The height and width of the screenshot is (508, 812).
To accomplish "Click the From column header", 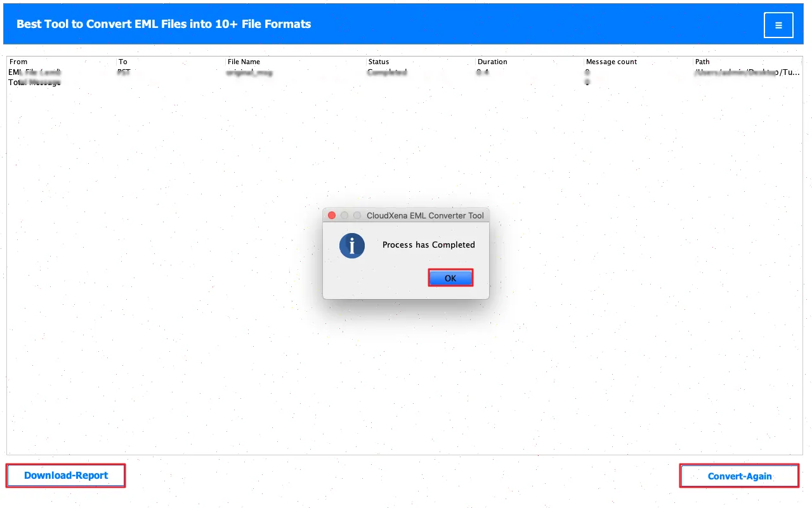I will coord(19,62).
